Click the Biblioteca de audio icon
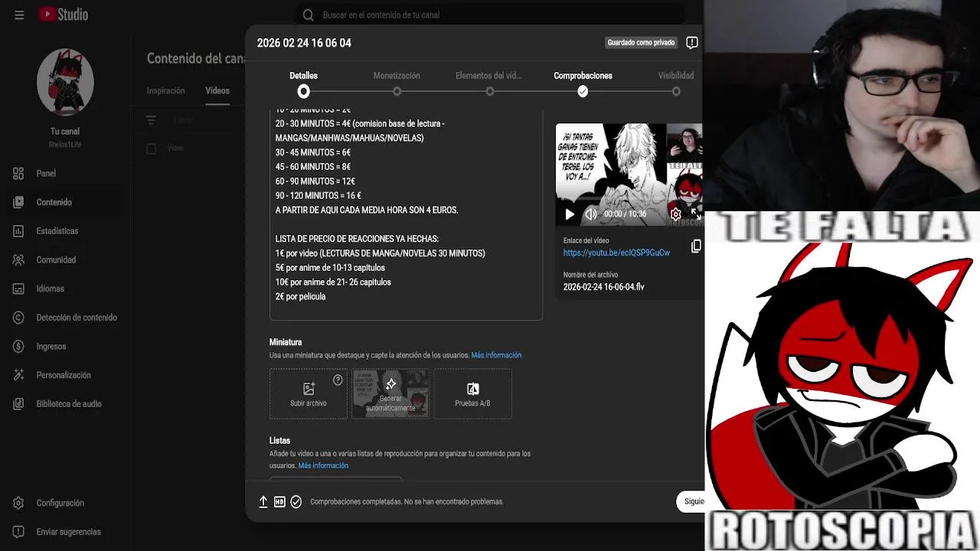The width and height of the screenshot is (980, 551). [x=18, y=404]
